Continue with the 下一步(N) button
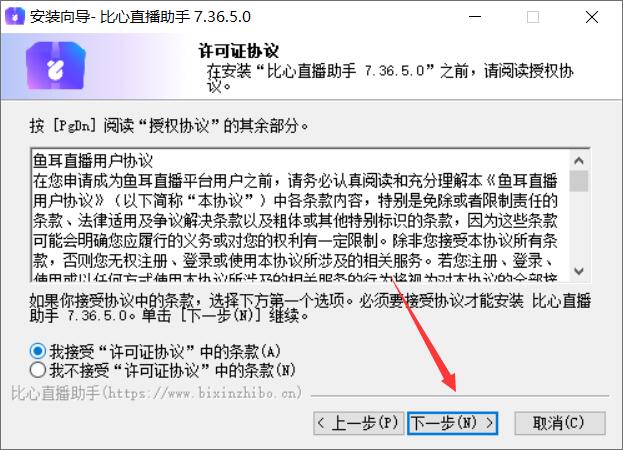Image resolution: width=623 pixels, height=450 pixels. click(x=453, y=423)
